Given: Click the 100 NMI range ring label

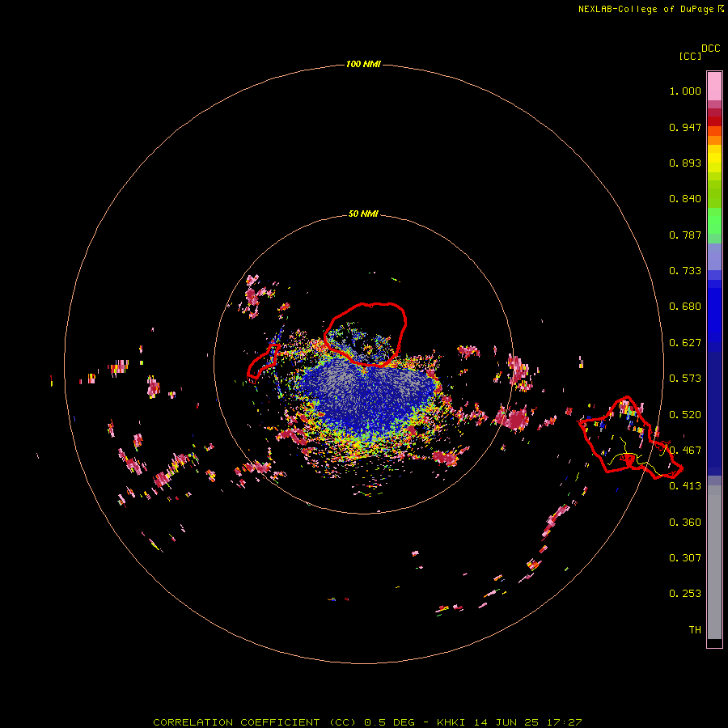Looking at the screenshot, I should pyautogui.click(x=363, y=64).
